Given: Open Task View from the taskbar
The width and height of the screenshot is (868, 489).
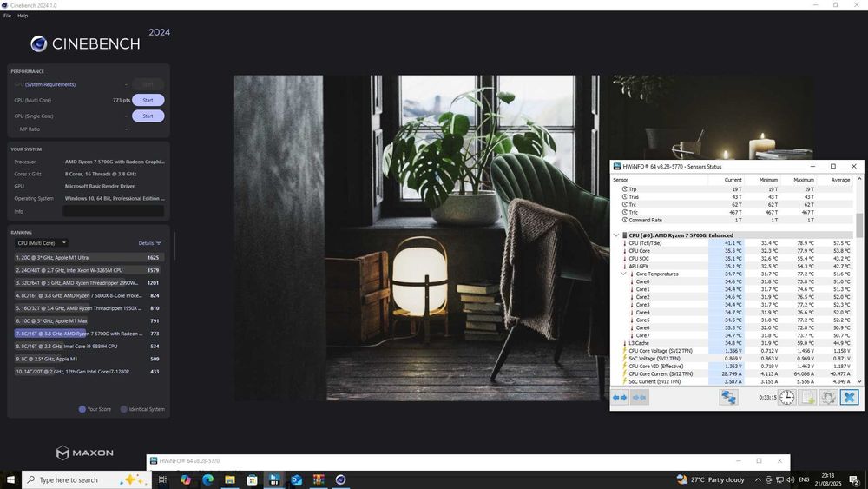Looking at the screenshot, I should (x=162, y=479).
